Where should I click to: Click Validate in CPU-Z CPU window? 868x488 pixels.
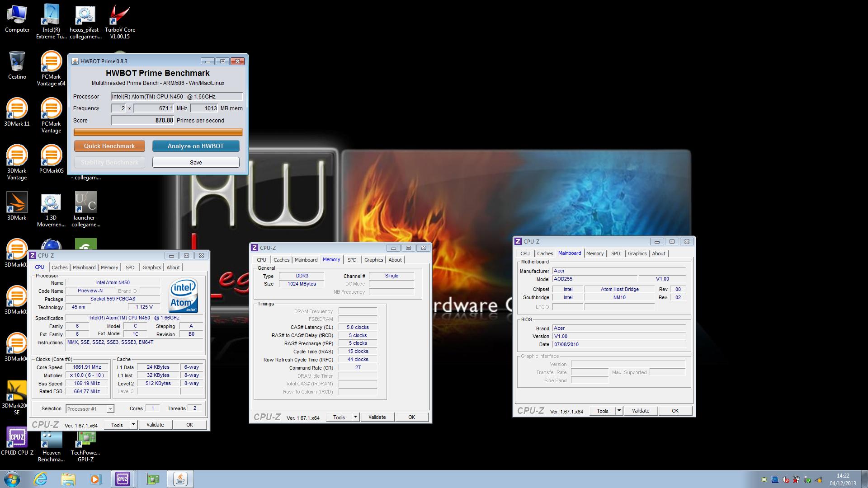[155, 425]
